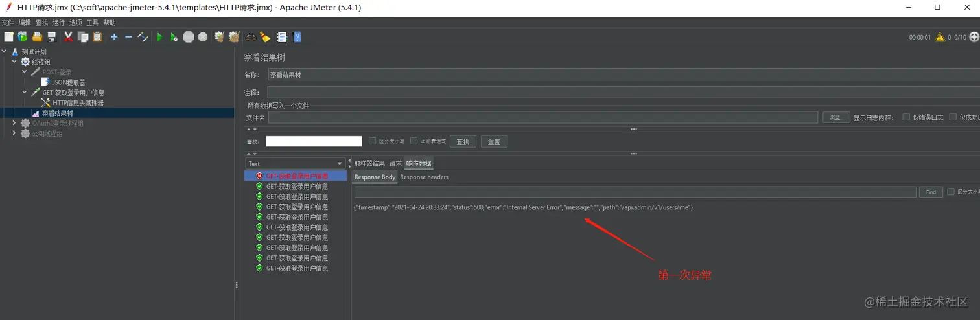This screenshot has height=320, width=980.
Task: Select the failed red GET-获取登录用户信息 result
Action: click(x=296, y=176)
